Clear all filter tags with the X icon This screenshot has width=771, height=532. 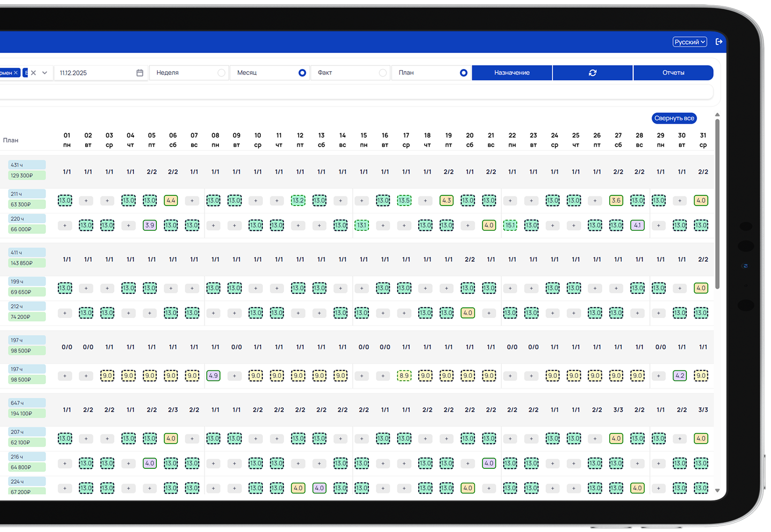tap(33, 73)
